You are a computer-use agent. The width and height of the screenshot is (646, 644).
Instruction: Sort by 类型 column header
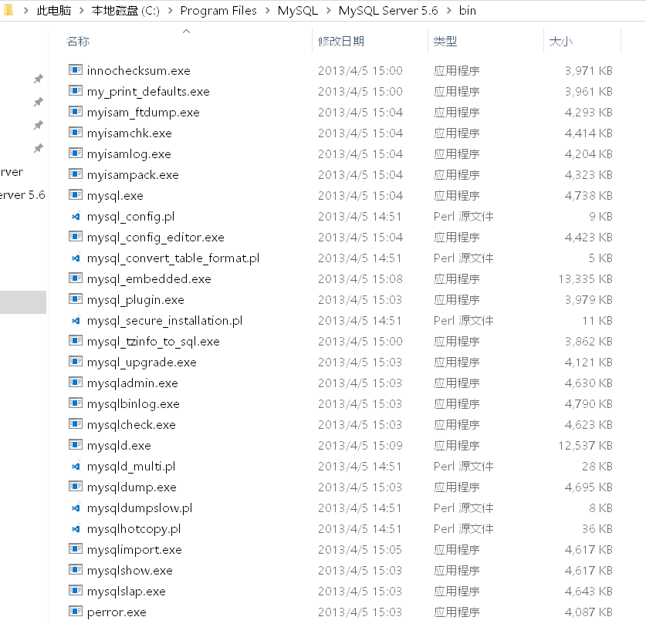click(445, 41)
